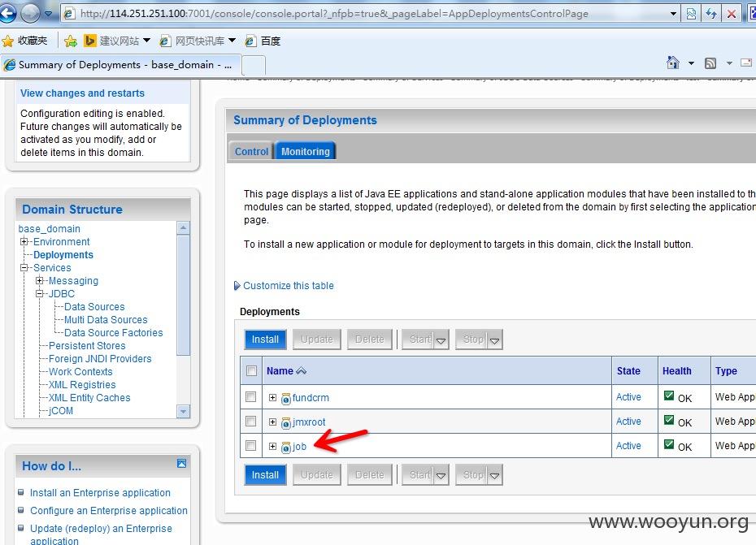Viewport: 756px width, 545px height.
Task: Open the job deployment link
Action: point(299,446)
